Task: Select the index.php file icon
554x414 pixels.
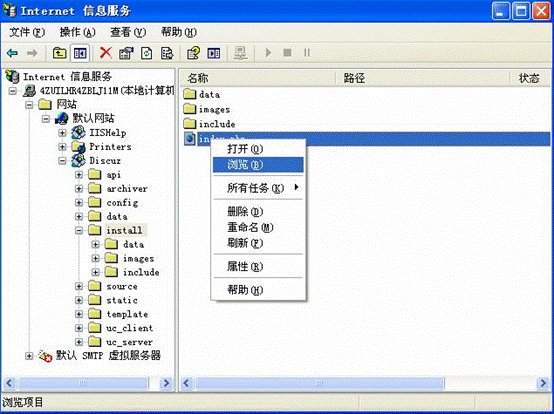Action: pyautogui.click(x=189, y=138)
